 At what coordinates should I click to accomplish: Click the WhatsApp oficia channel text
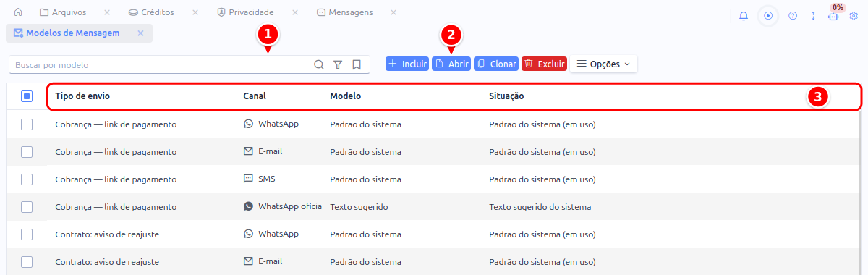coord(290,206)
